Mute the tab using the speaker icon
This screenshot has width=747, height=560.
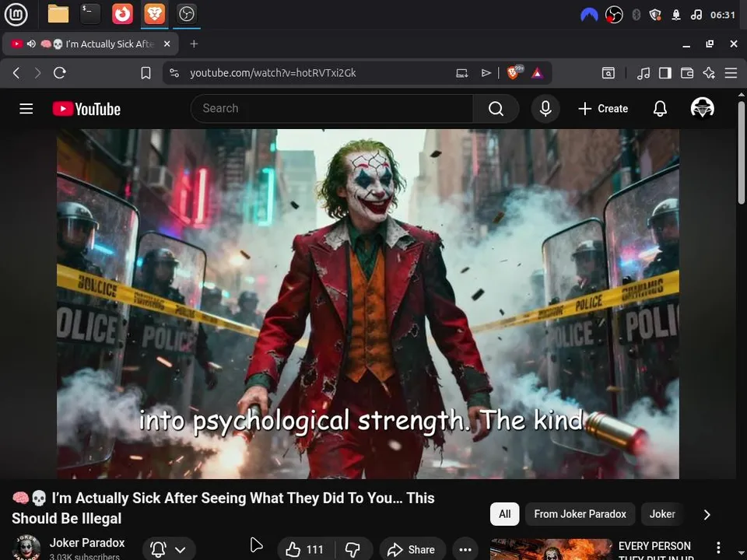(31, 44)
